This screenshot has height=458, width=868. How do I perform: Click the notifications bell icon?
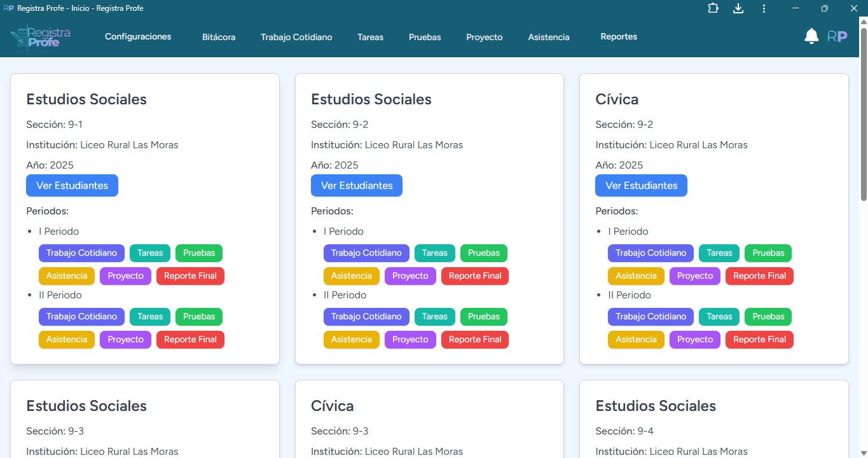pos(811,36)
